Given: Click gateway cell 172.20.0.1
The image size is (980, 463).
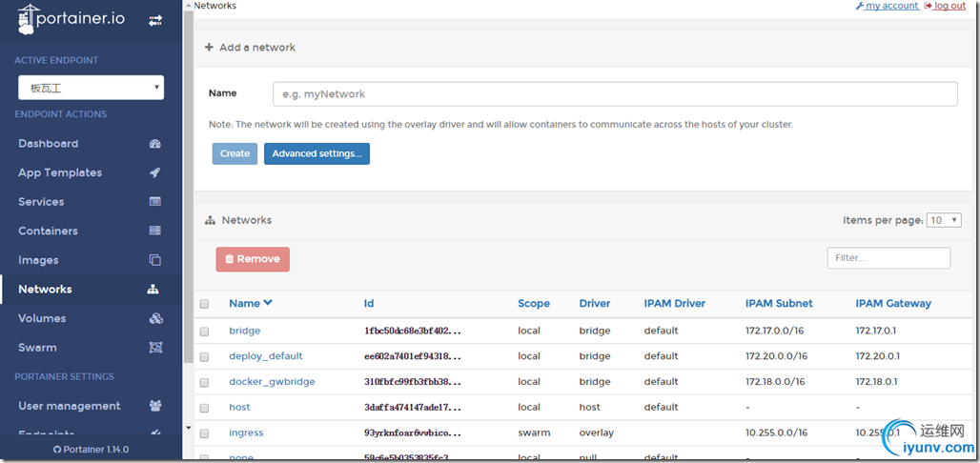Looking at the screenshot, I should pyautogui.click(x=878, y=356).
